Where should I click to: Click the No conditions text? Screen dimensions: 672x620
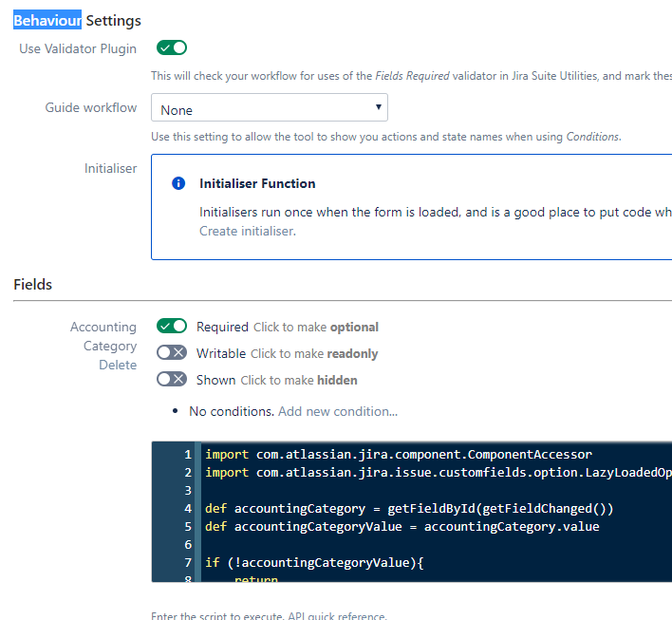232,412
